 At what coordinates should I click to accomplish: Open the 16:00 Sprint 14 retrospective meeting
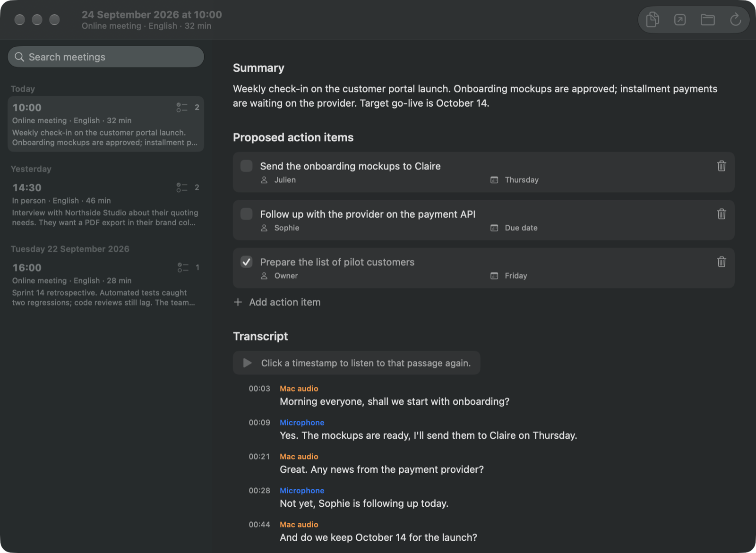point(106,284)
